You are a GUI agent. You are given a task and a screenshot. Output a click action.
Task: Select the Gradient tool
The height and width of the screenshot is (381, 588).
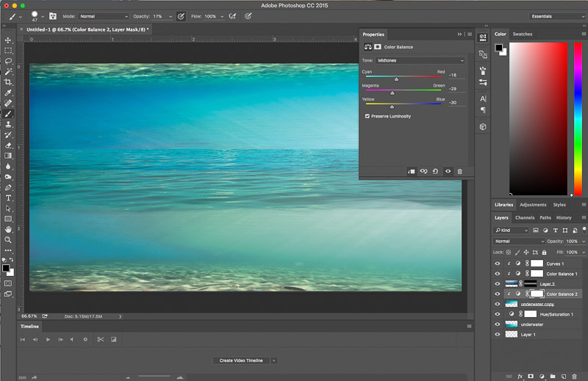coord(8,156)
